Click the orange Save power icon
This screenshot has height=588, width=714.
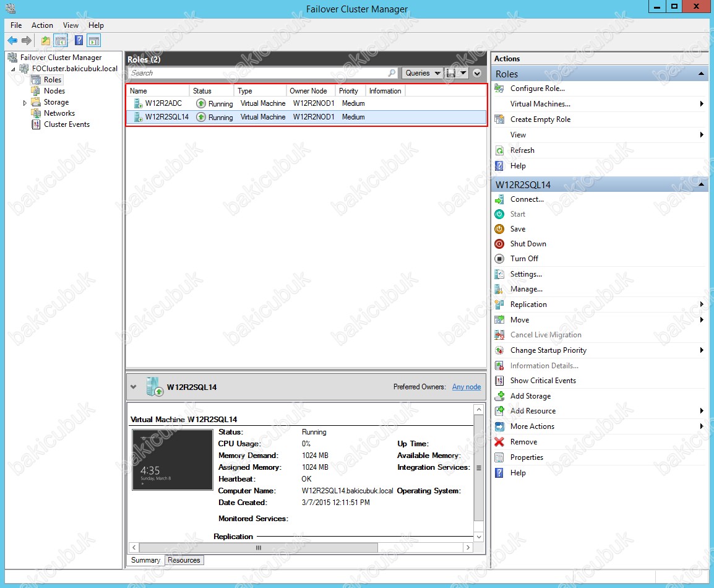click(x=499, y=229)
